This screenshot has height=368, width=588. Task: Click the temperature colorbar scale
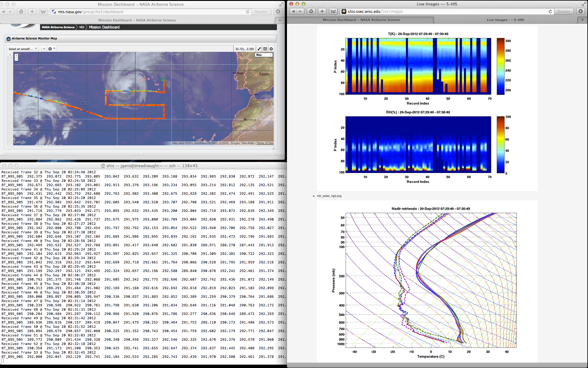(x=500, y=66)
